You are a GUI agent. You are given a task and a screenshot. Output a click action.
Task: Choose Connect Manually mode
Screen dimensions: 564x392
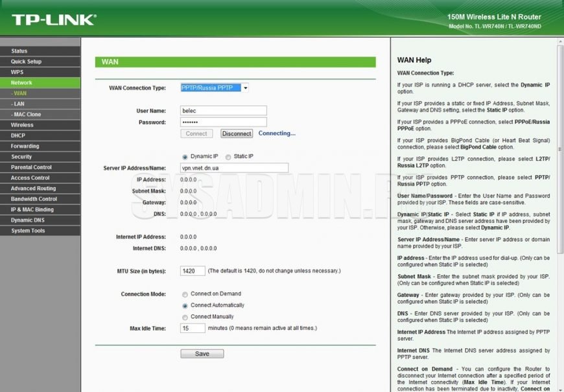(x=185, y=317)
